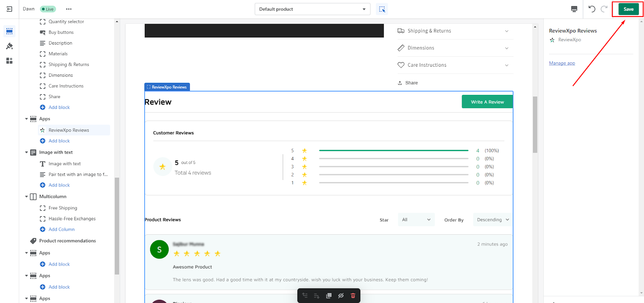Click the Live status badge
Screen dimensions: 644x303
pos(47,9)
